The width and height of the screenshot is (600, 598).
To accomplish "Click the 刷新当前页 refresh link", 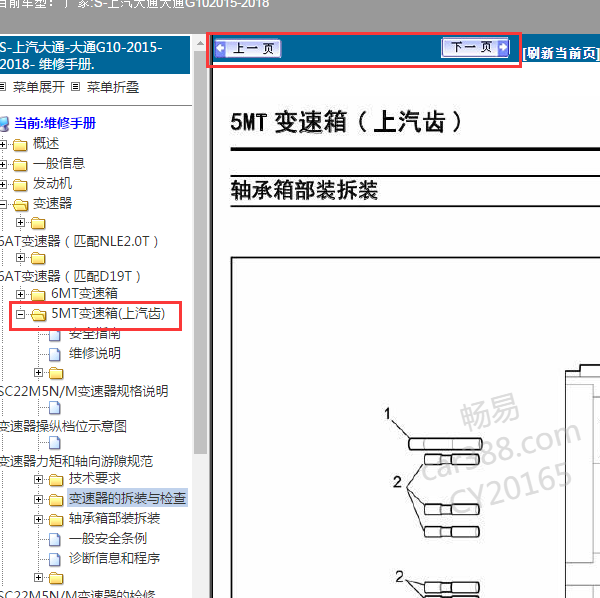I will 561,53.
